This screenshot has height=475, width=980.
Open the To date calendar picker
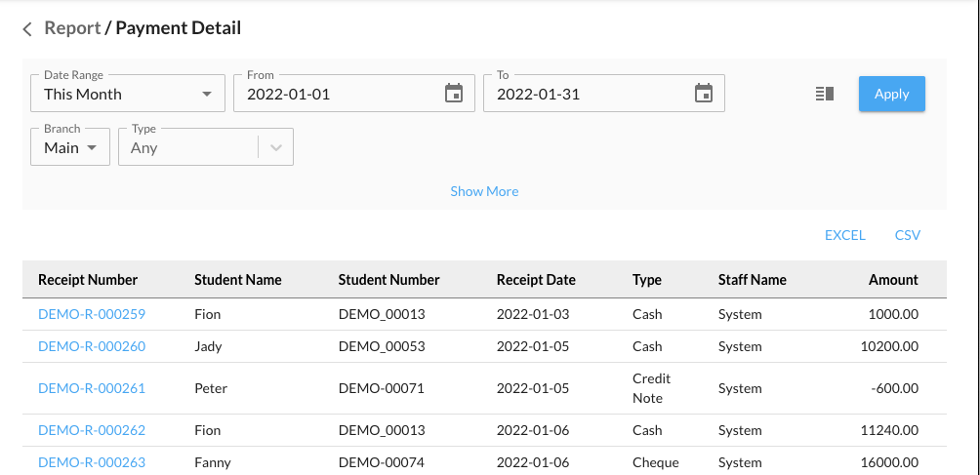(x=703, y=94)
